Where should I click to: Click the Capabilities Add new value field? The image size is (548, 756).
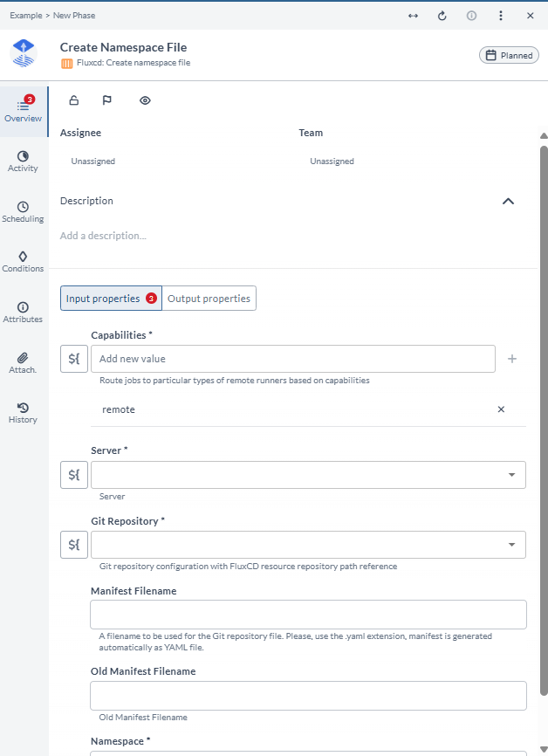(x=293, y=359)
